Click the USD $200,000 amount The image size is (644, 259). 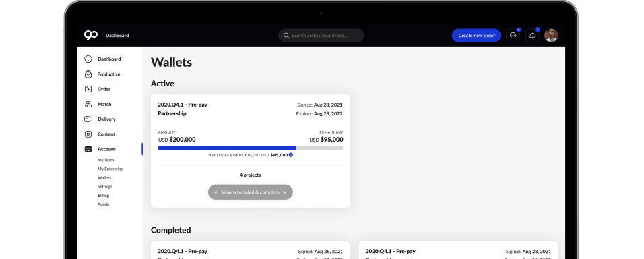(x=176, y=140)
